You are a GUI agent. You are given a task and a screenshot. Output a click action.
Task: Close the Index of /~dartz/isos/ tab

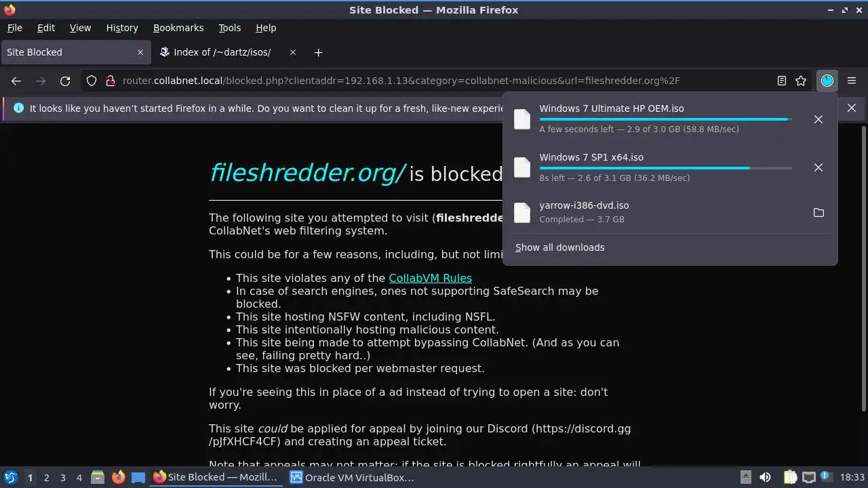[293, 52]
